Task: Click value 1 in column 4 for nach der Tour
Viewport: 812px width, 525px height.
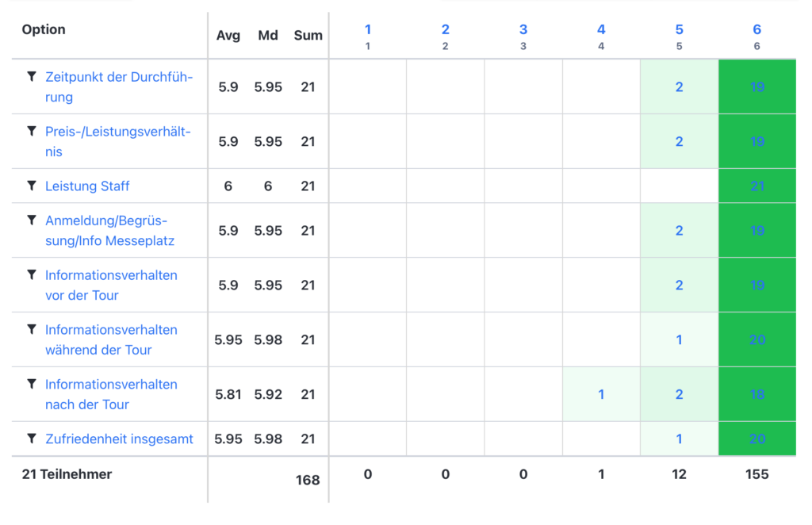Action: [x=601, y=394]
